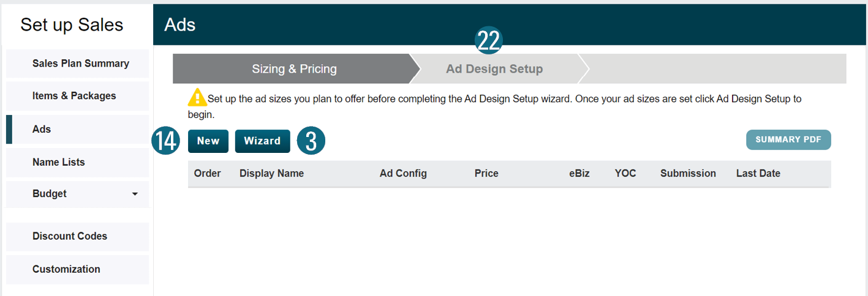Click the yellow warning triangle icon
This screenshot has width=868, height=296.
pyautogui.click(x=197, y=98)
